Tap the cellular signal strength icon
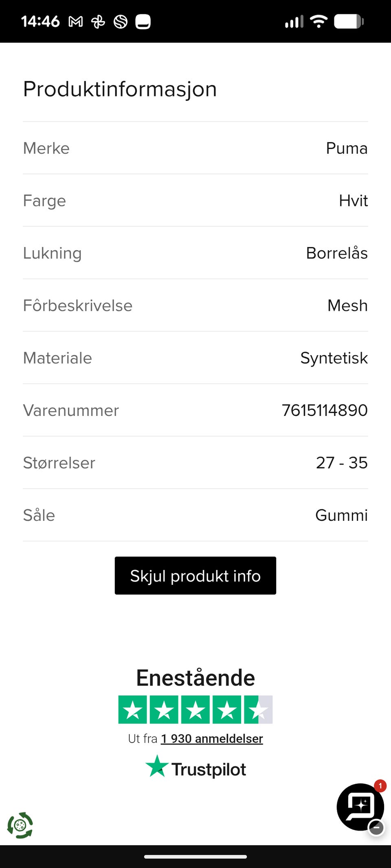The height and width of the screenshot is (868, 391). [294, 22]
